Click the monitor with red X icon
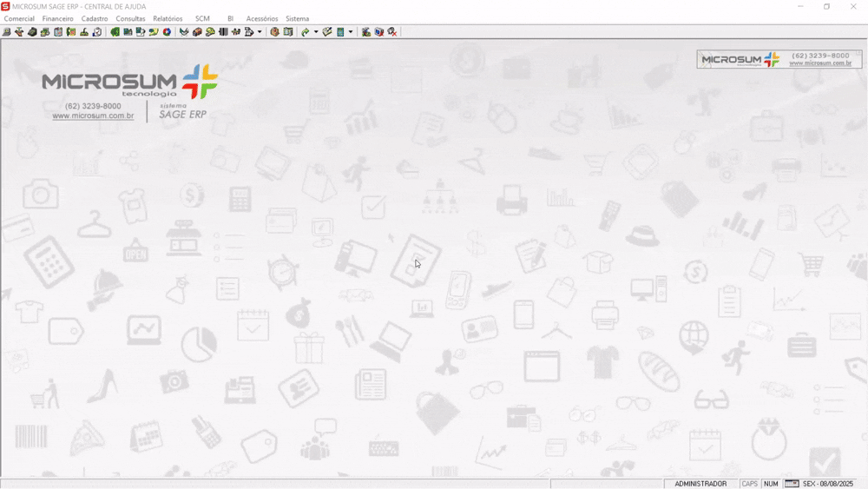 click(x=379, y=32)
